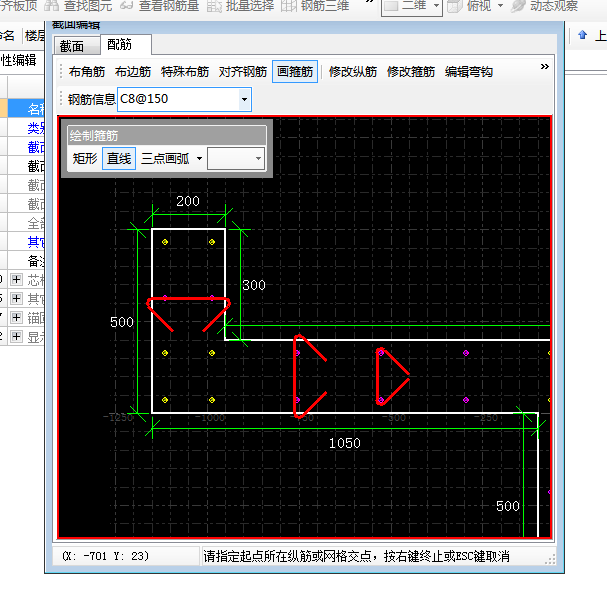Click the highlighted 名称 property row
607x589 pixels.
pyautogui.click(x=26, y=109)
